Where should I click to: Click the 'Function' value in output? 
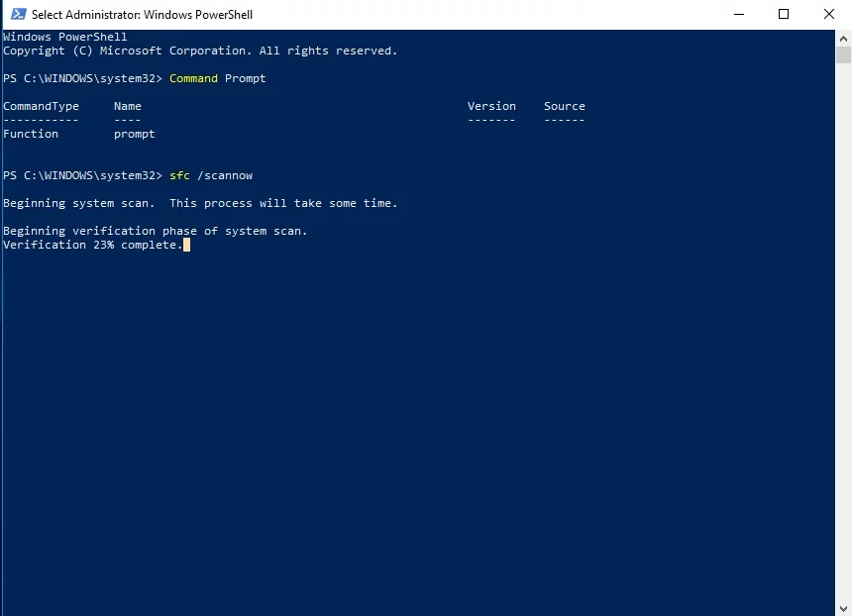(31, 134)
